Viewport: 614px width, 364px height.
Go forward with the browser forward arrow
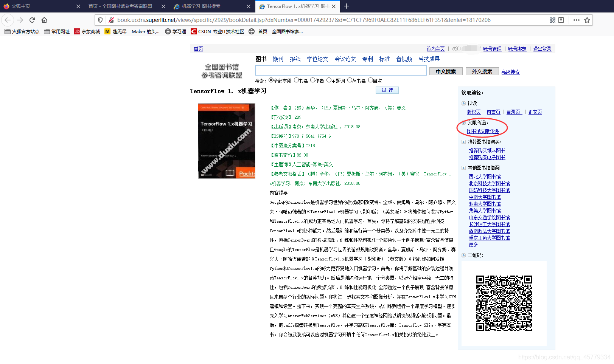pos(20,20)
